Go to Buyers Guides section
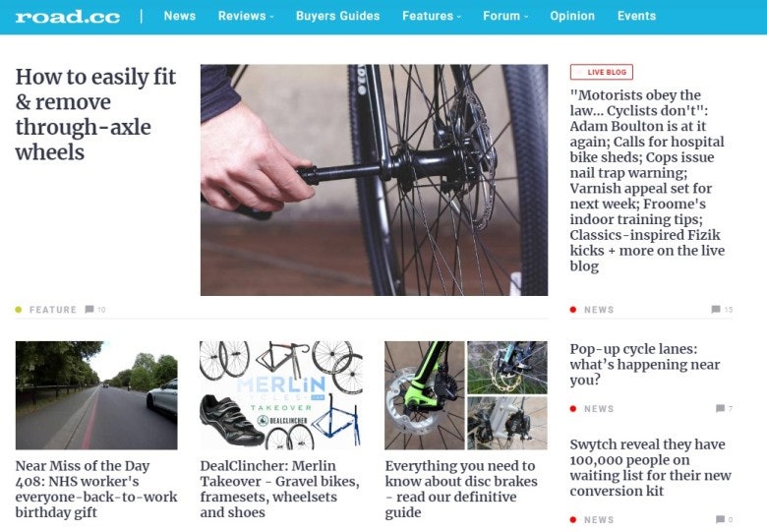767x532 pixels. pyautogui.click(x=337, y=16)
